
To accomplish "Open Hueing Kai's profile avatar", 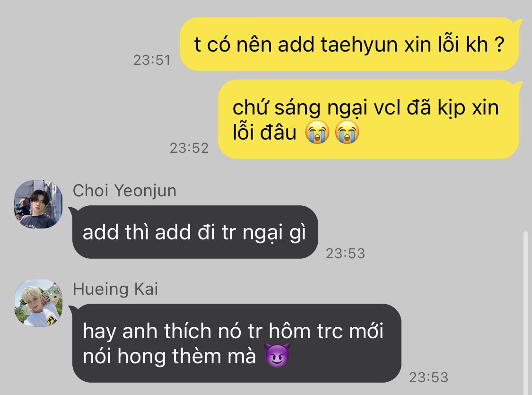I will point(38,303).
